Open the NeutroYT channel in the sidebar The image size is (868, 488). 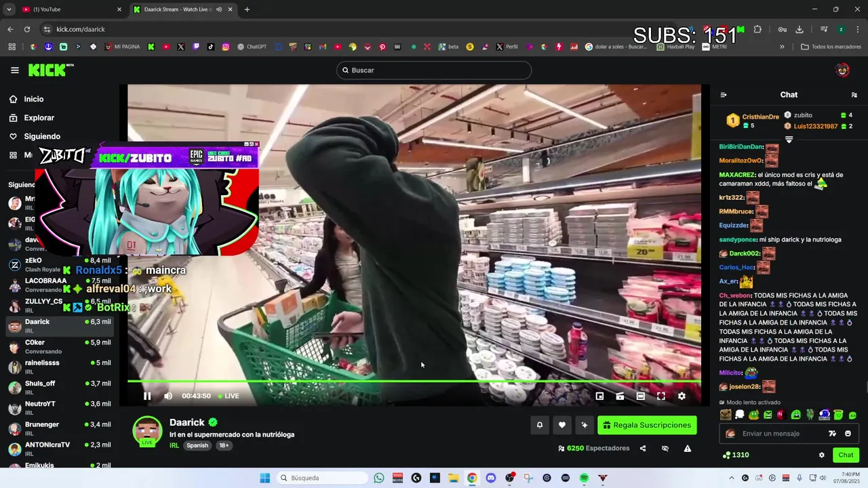coord(60,408)
